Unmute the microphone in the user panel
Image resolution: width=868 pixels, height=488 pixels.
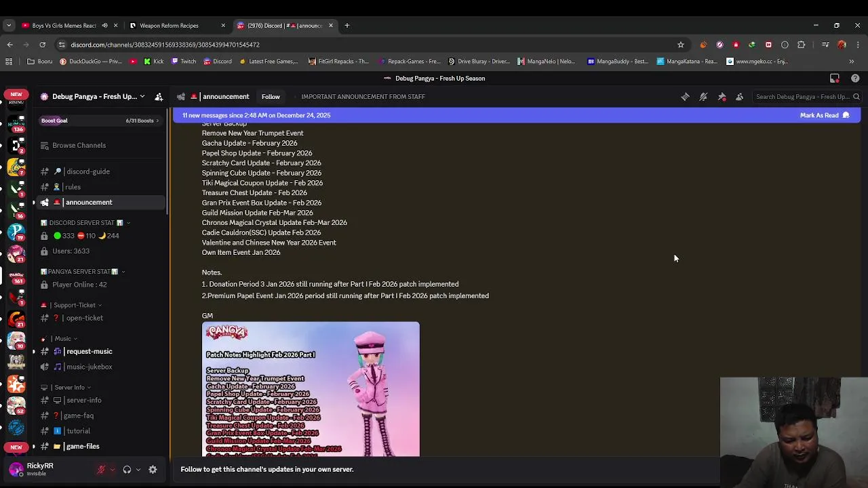pyautogui.click(x=101, y=469)
